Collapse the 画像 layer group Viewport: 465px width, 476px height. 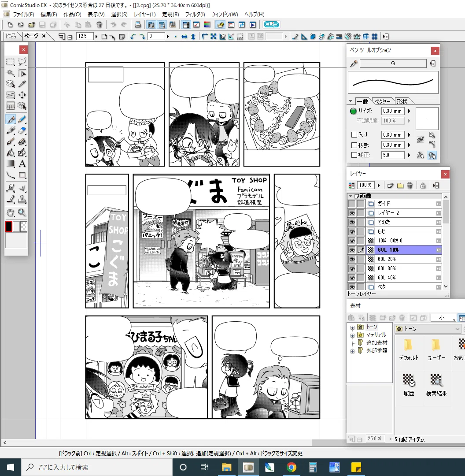click(x=351, y=196)
